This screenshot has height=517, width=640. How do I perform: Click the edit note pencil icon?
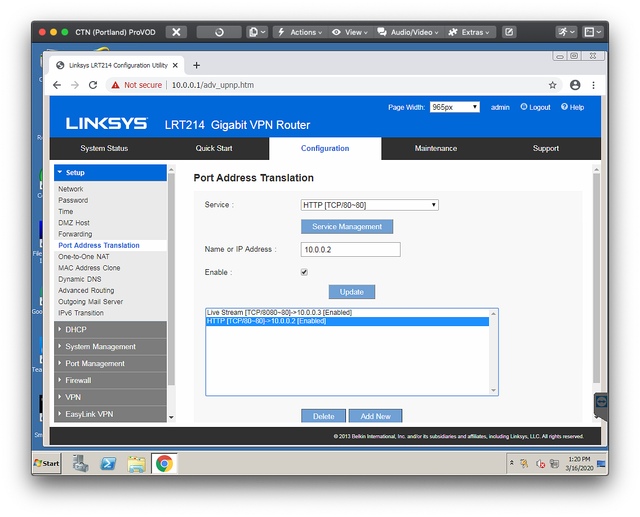509,32
